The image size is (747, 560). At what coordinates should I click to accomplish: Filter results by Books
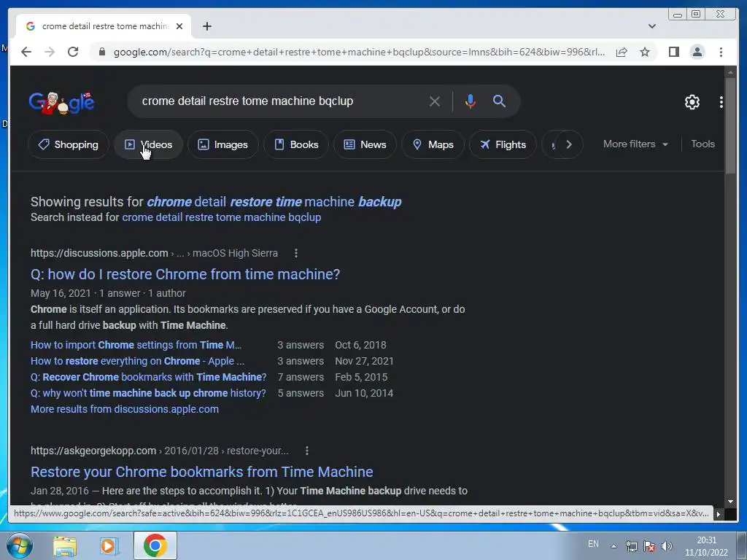296,144
